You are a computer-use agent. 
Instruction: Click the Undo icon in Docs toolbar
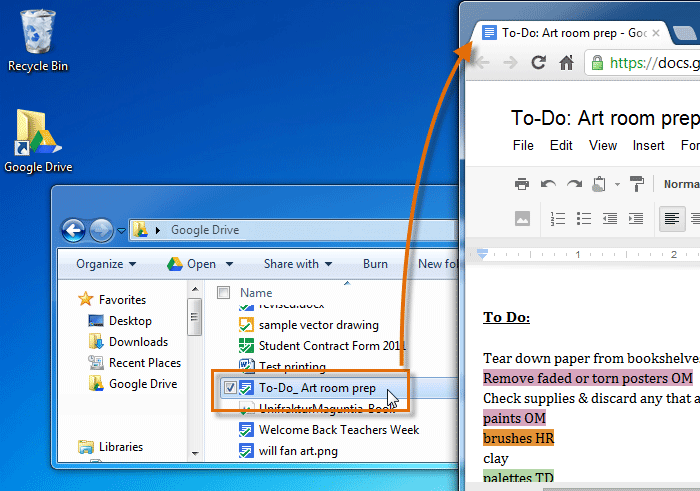548,184
